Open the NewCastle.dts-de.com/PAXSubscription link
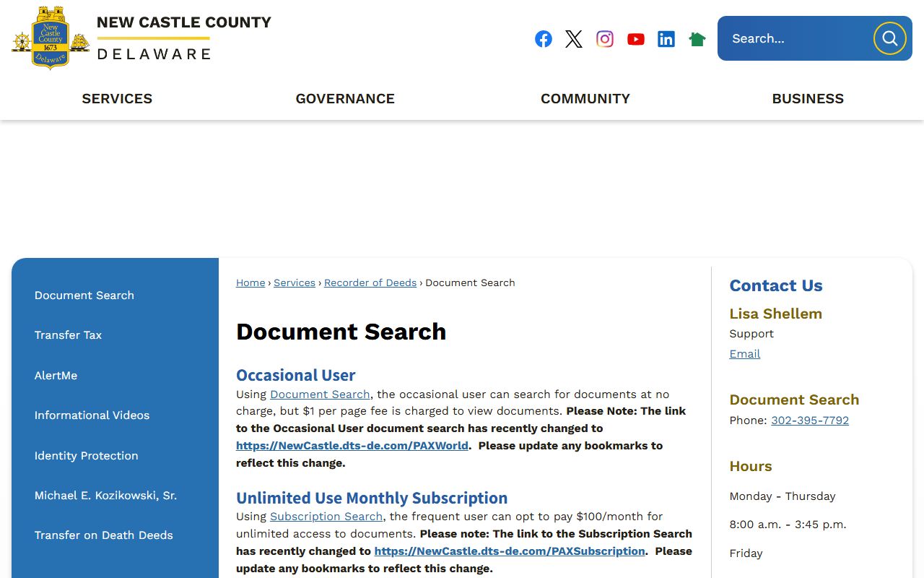Image resolution: width=924 pixels, height=578 pixels. [510, 551]
